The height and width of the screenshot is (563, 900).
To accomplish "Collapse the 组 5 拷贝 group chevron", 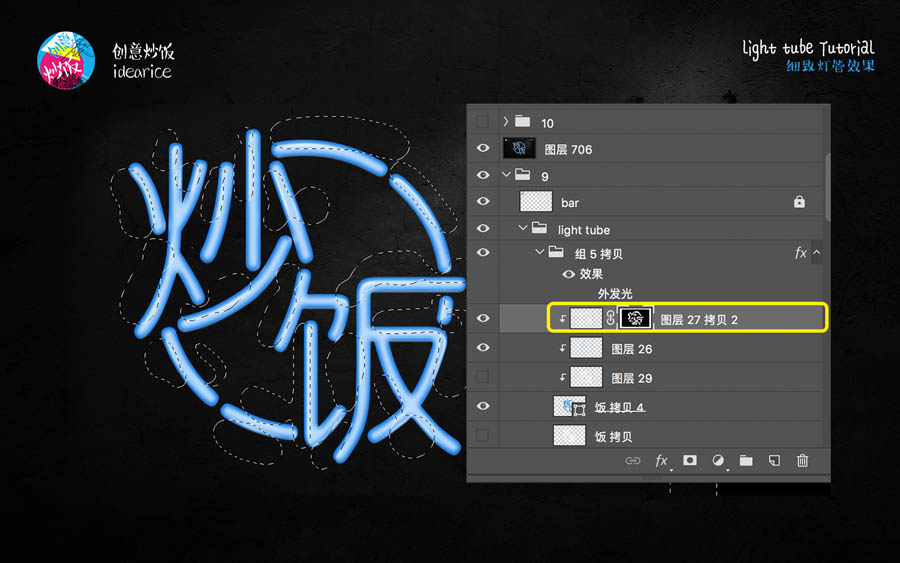I will [x=539, y=251].
